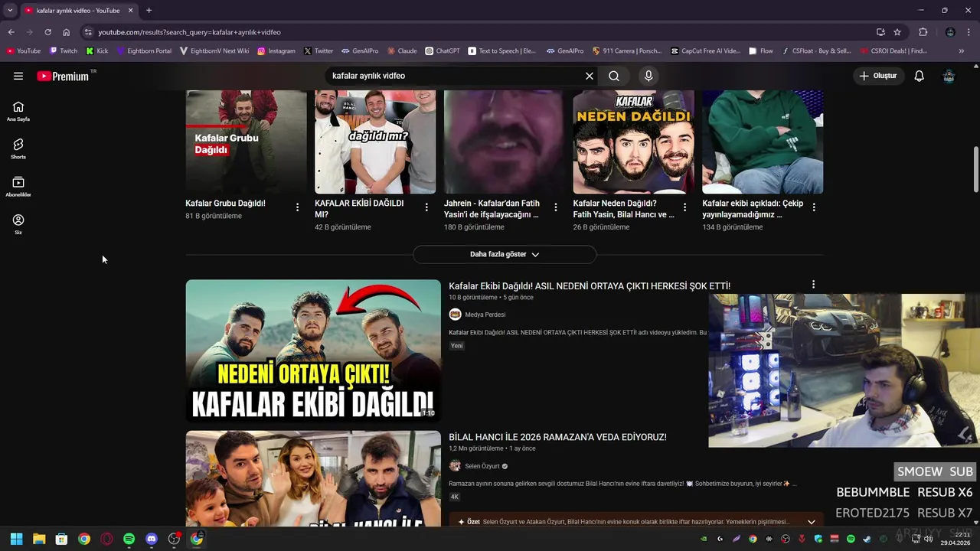The height and width of the screenshot is (551, 980).
Task: Open the ChatGPT bookmark
Action: (443, 51)
